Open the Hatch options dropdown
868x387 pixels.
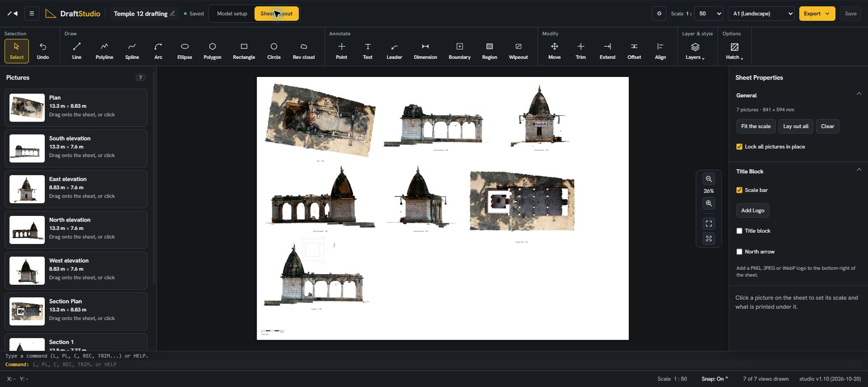pos(734,51)
